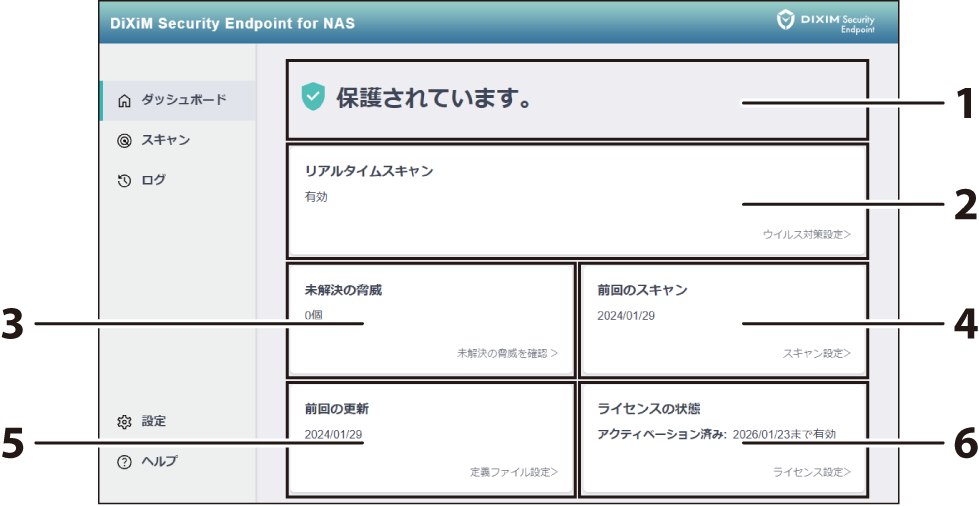Click the スキャン target icon in sidebar
This screenshot has height=506, width=979.
click(x=124, y=141)
